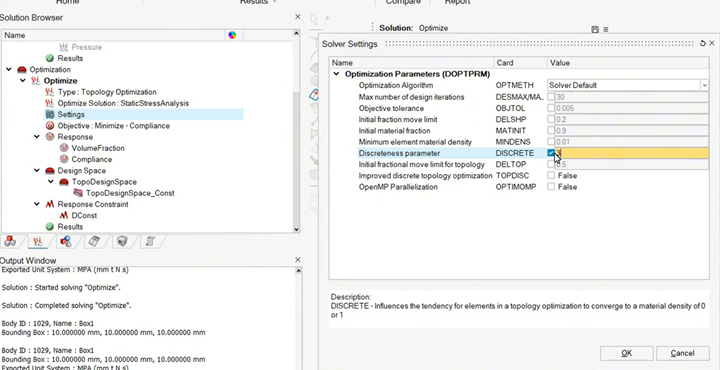
Task: Select the DConst constraint item
Action: pos(84,215)
